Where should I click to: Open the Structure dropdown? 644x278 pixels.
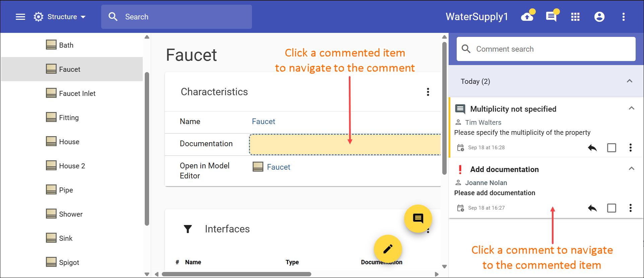pyautogui.click(x=60, y=17)
